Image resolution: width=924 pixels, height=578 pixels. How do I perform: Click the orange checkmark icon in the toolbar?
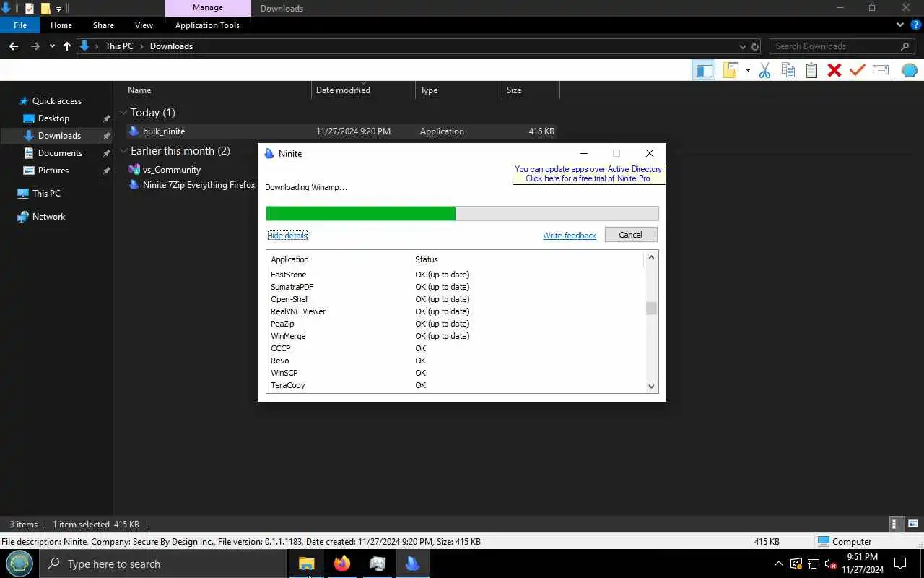click(x=858, y=70)
